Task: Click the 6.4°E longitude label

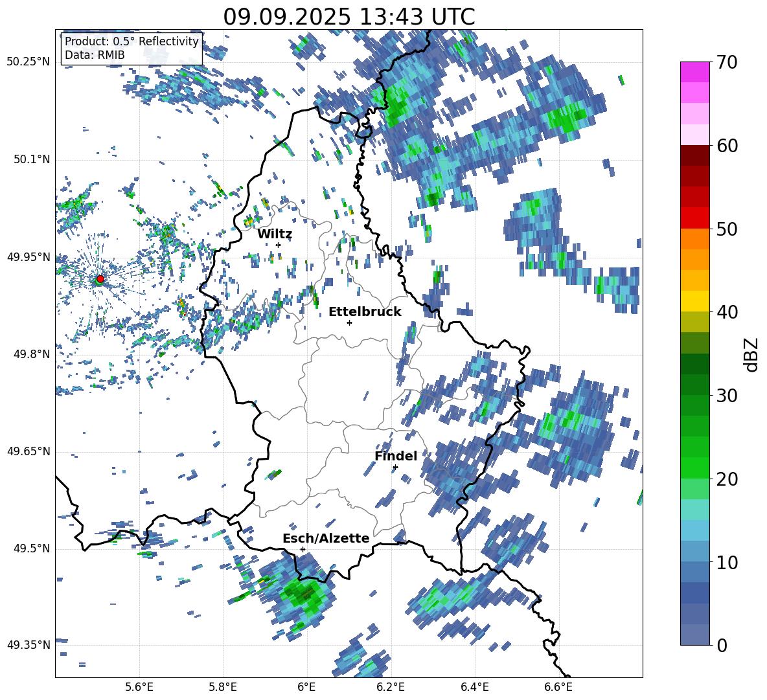Action: [474, 687]
